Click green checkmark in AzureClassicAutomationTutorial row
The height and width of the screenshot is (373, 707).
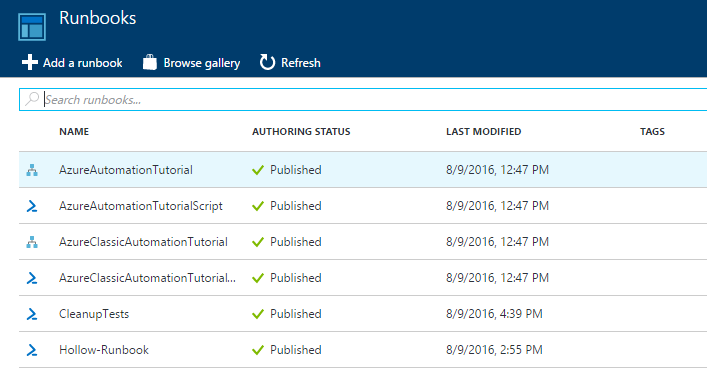[x=258, y=242]
